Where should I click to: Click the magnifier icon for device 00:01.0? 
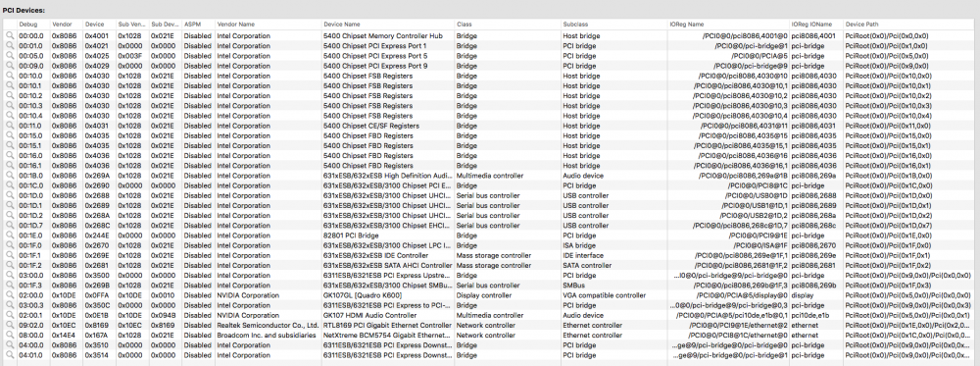point(10,46)
